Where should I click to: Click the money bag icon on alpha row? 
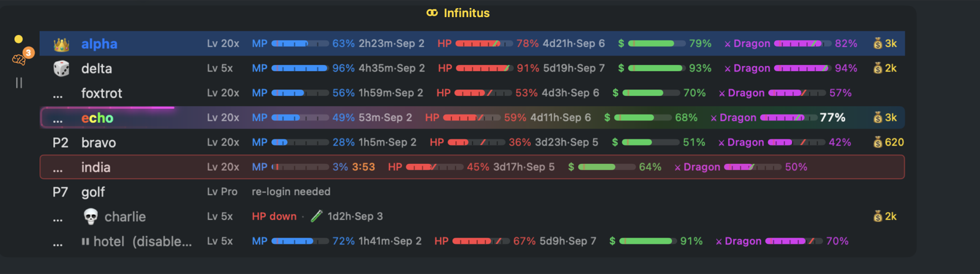878,43
